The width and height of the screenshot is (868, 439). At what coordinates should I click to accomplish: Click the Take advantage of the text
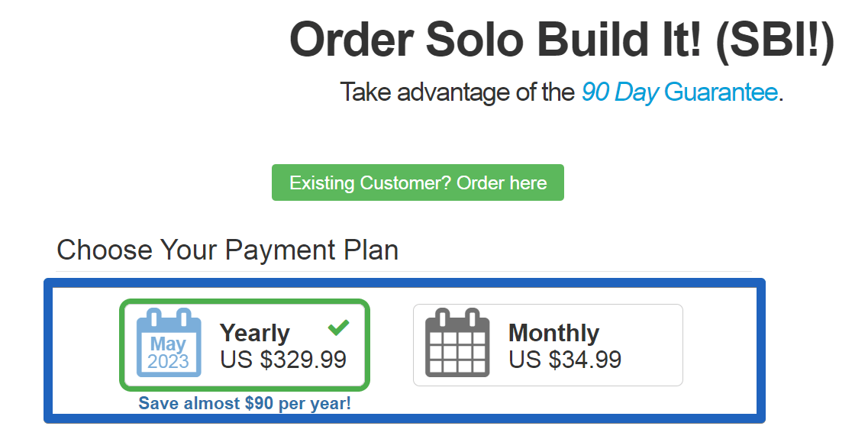click(x=457, y=92)
